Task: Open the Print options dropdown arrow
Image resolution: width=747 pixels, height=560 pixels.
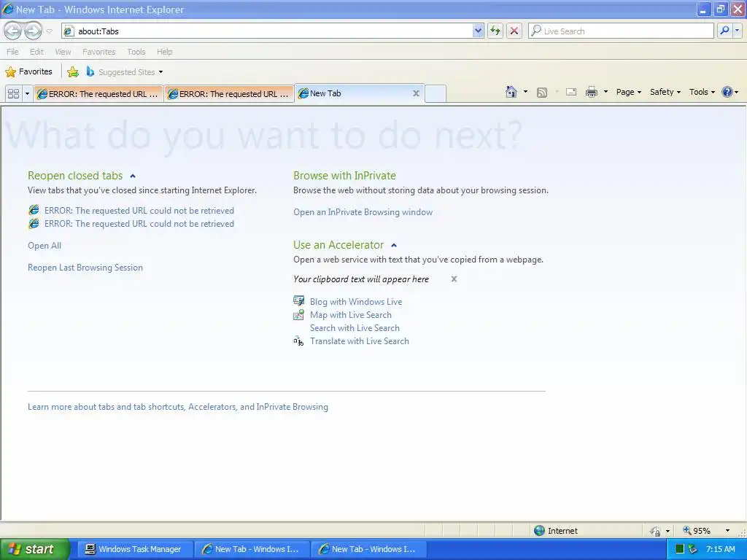Action: click(605, 92)
